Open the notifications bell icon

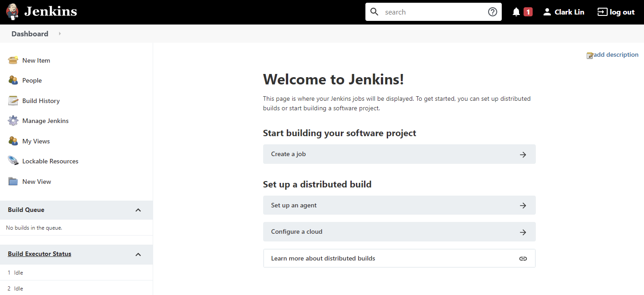(516, 12)
